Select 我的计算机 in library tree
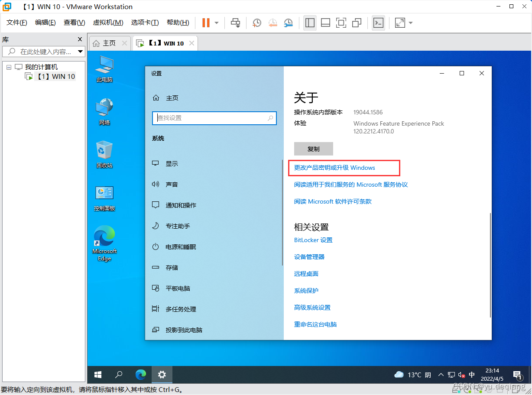532x395 pixels. click(36, 67)
